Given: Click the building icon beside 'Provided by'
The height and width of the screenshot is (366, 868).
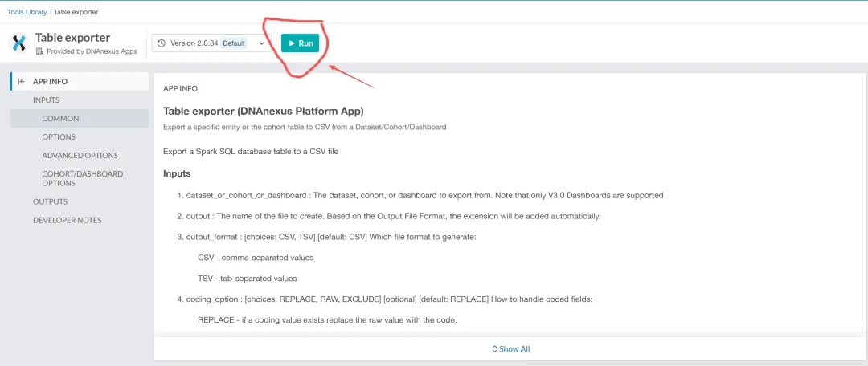Looking at the screenshot, I should point(39,51).
